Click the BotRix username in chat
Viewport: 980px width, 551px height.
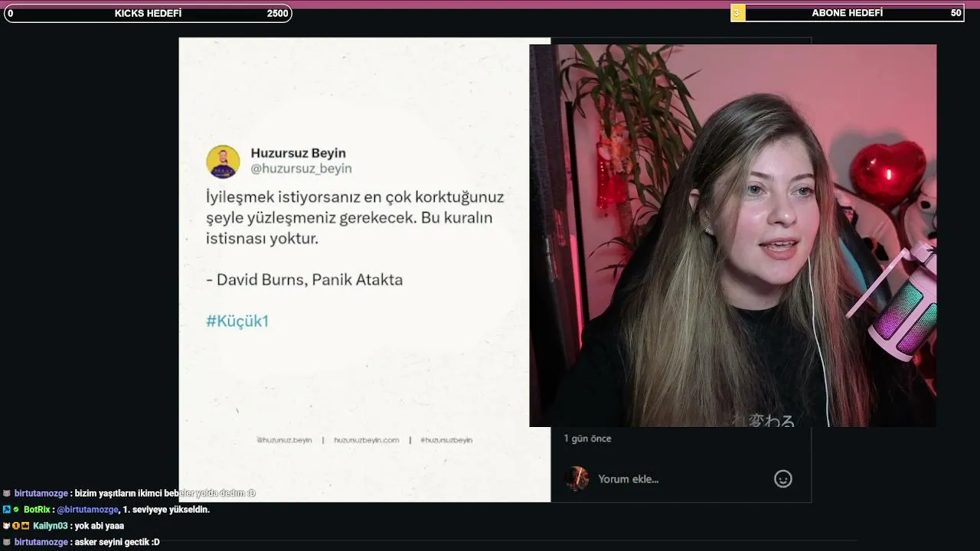tap(37, 510)
